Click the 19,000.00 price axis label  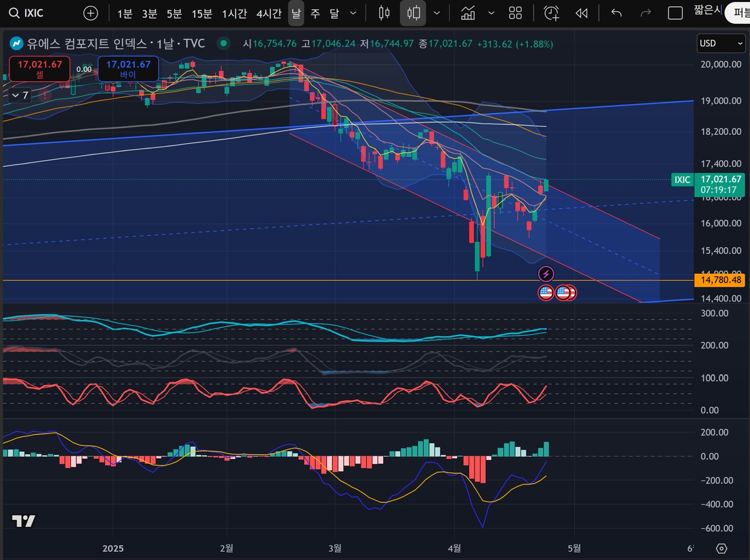[x=720, y=101]
